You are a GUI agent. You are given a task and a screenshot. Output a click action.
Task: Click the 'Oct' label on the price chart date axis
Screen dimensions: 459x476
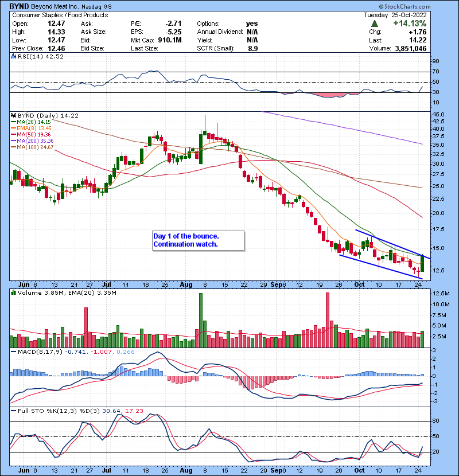(359, 285)
